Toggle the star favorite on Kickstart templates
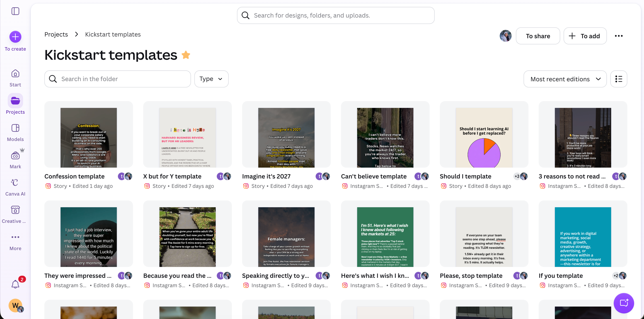This screenshot has height=319, width=644. coord(186,55)
